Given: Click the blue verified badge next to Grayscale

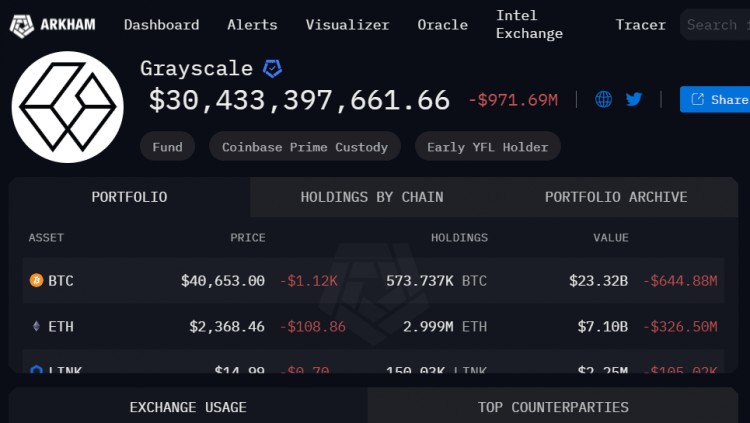Looking at the screenshot, I should pyautogui.click(x=272, y=69).
